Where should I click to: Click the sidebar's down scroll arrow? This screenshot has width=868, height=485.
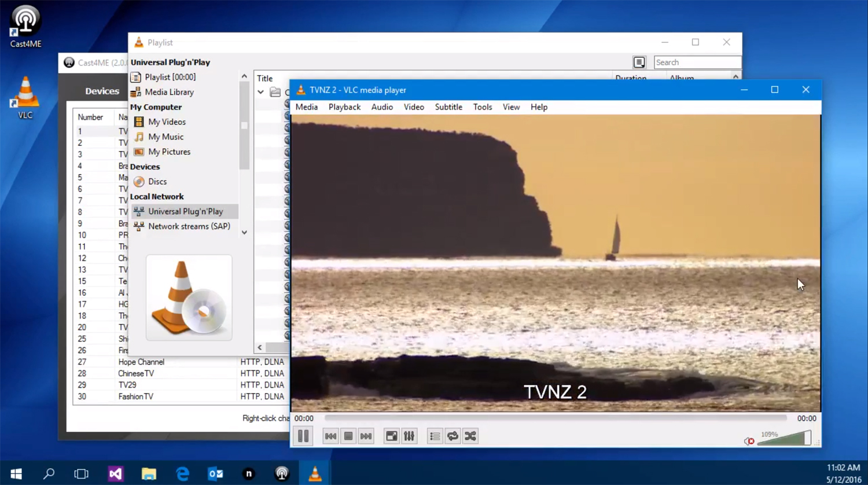pyautogui.click(x=244, y=232)
